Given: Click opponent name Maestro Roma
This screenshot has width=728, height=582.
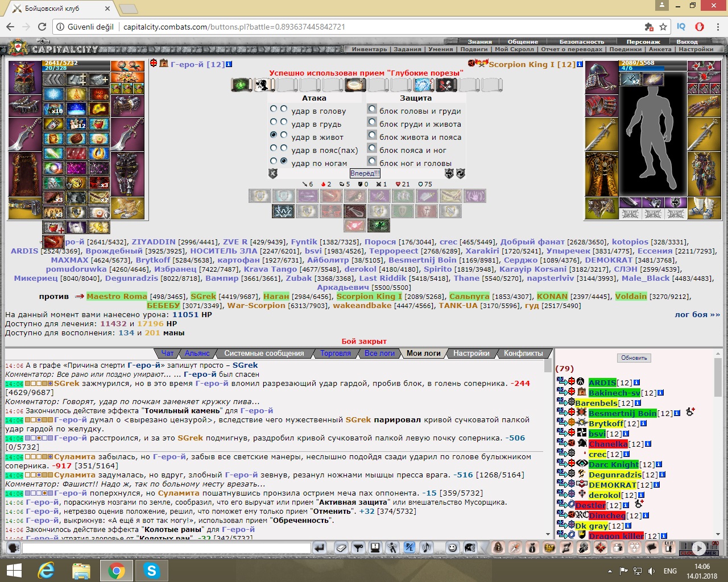Looking at the screenshot, I should pos(117,296).
